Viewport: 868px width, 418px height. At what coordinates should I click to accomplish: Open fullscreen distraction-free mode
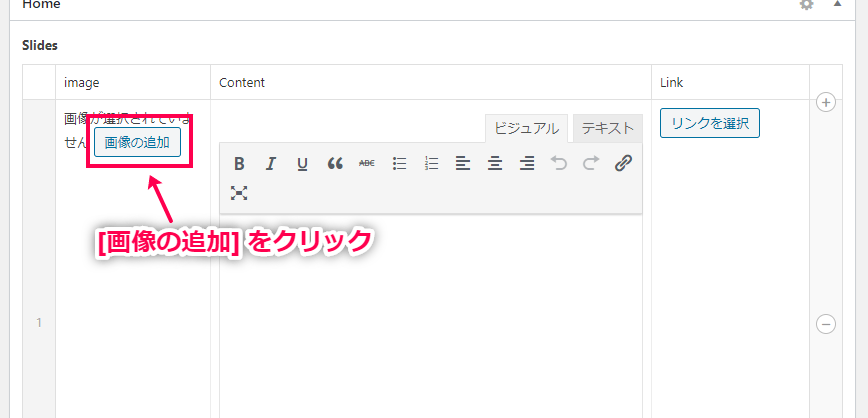click(239, 193)
